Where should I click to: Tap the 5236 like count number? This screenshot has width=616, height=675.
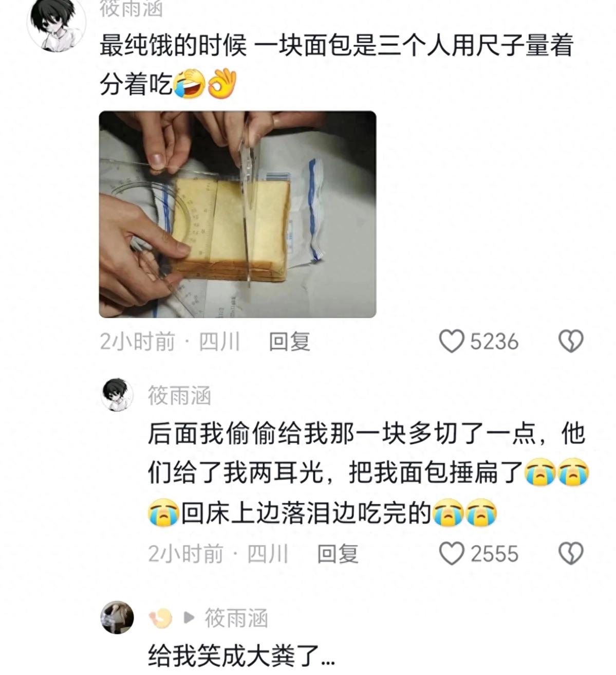point(494,342)
